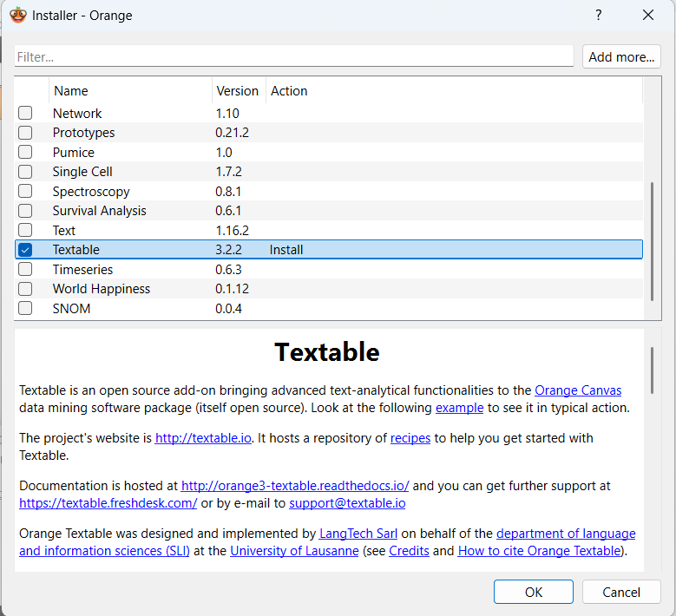Open How to cite Orange Textable link
676x616 pixels.
(539, 551)
